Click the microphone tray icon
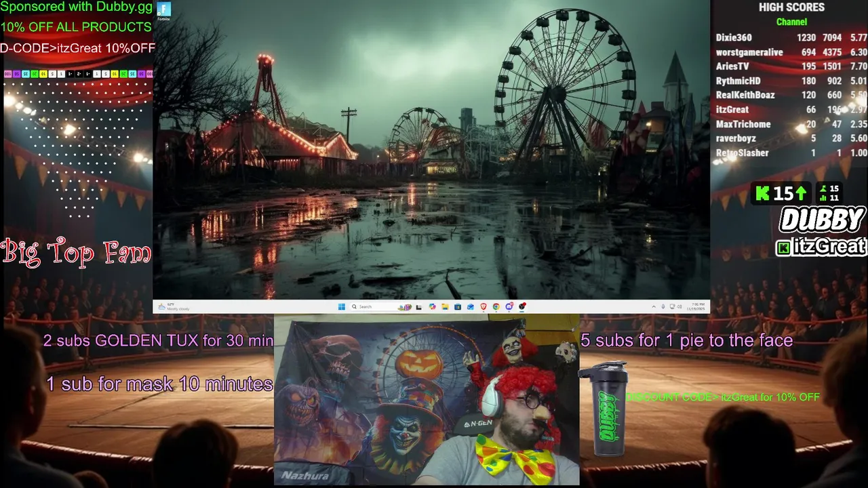The width and height of the screenshot is (868, 488). (663, 306)
